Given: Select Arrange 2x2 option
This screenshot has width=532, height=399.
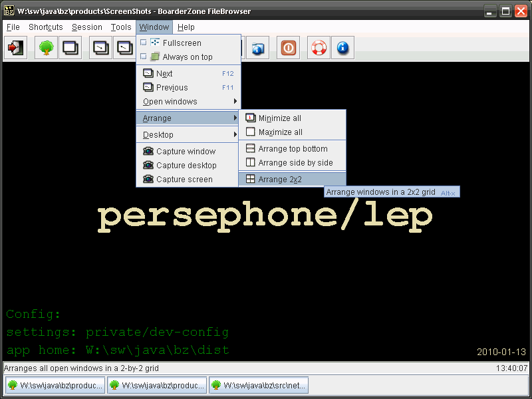Looking at the screenshot, I should (293, 179).
